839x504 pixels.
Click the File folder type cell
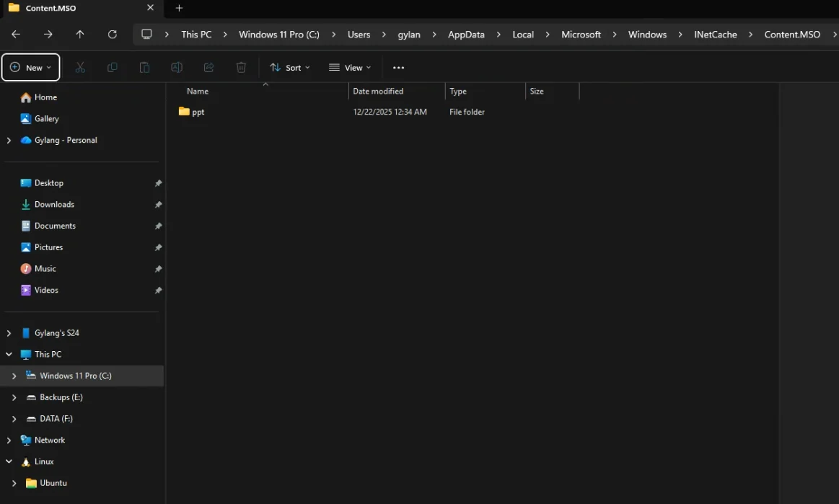(467, 112)
